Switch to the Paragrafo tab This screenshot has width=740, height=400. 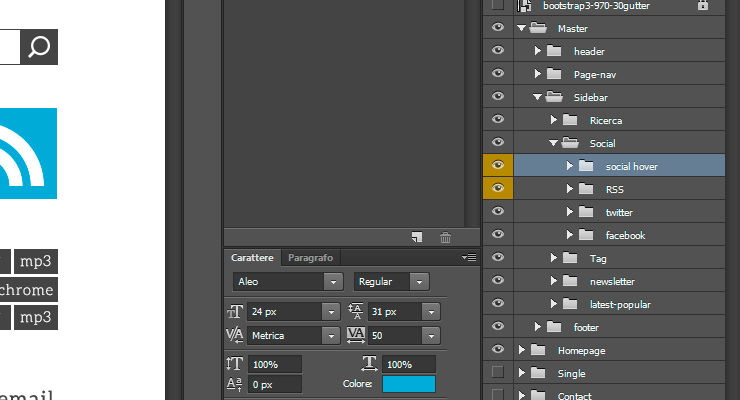click(311, 258)
